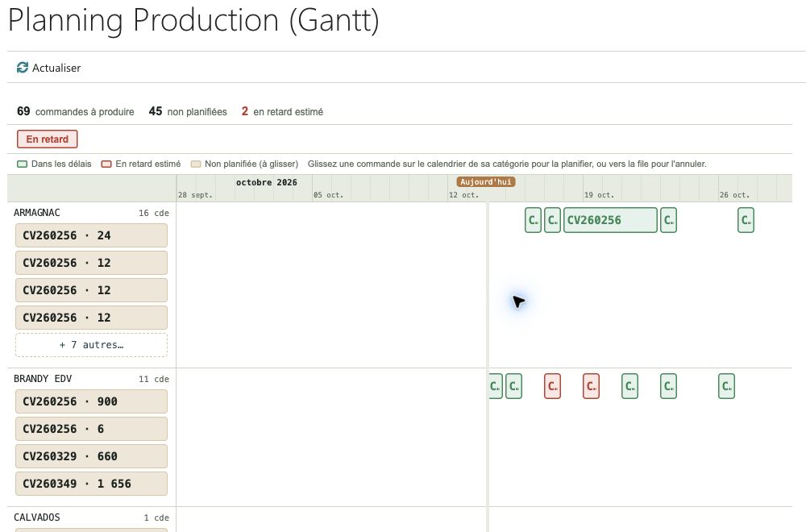The image size is (806, 532).
Task: Click the first red late bar in BRANDY EDV
Action: point(553,386)
